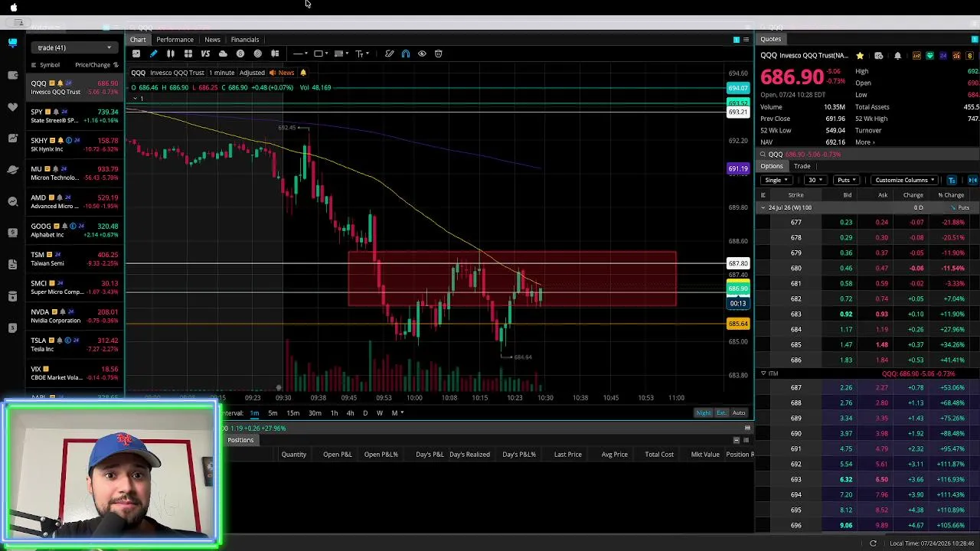This screenshot has height=551, width=980.
Task: Click the green diamond icon in Quotes
Action: (929, 56)
